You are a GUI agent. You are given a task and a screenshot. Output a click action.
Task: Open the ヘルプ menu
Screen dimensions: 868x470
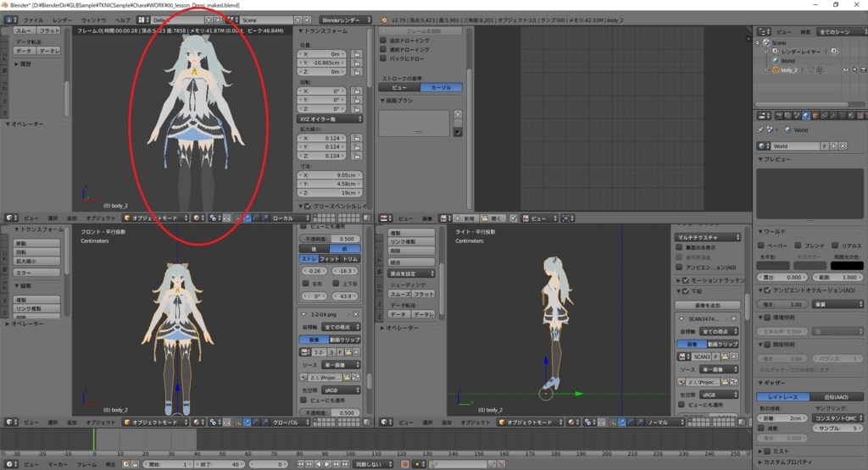[x=122, y=20]
